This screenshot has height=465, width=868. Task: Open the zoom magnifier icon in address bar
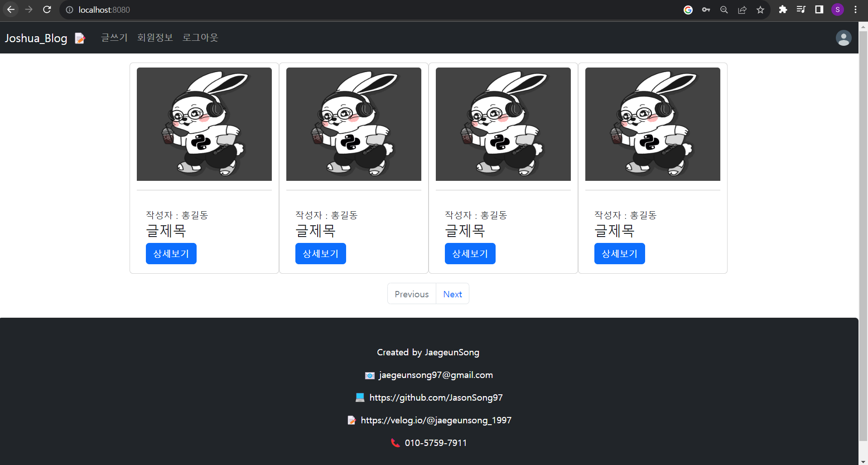click(724, 10)
